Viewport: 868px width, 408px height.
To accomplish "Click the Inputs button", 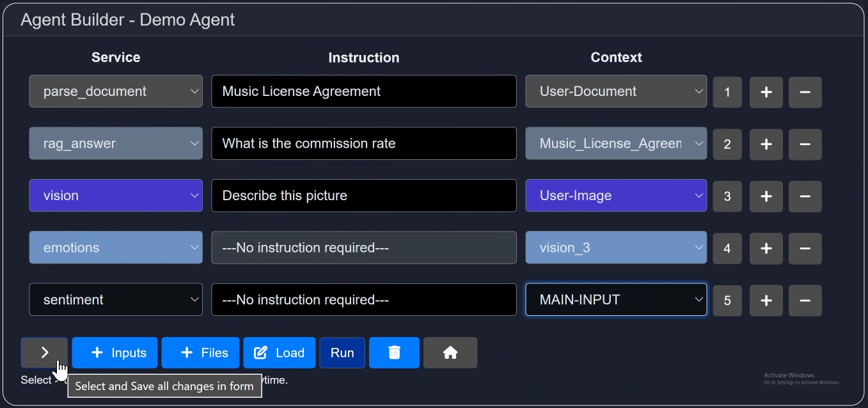I will [x=114, y=352].
